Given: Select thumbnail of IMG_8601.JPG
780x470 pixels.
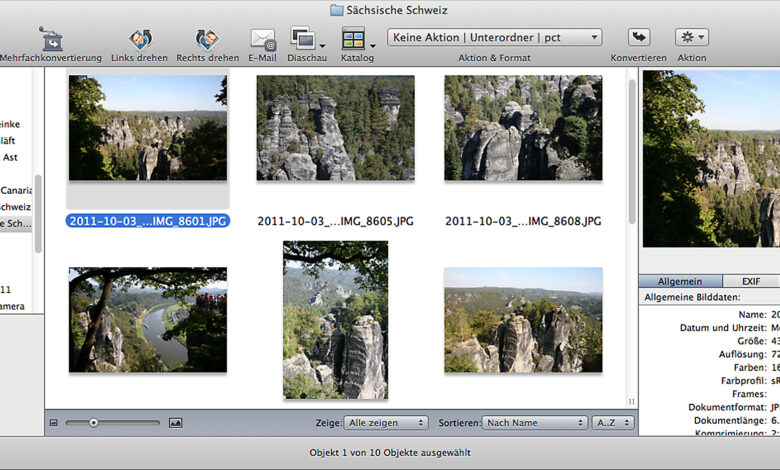Looking at the screenshot, I should point(148,128).
